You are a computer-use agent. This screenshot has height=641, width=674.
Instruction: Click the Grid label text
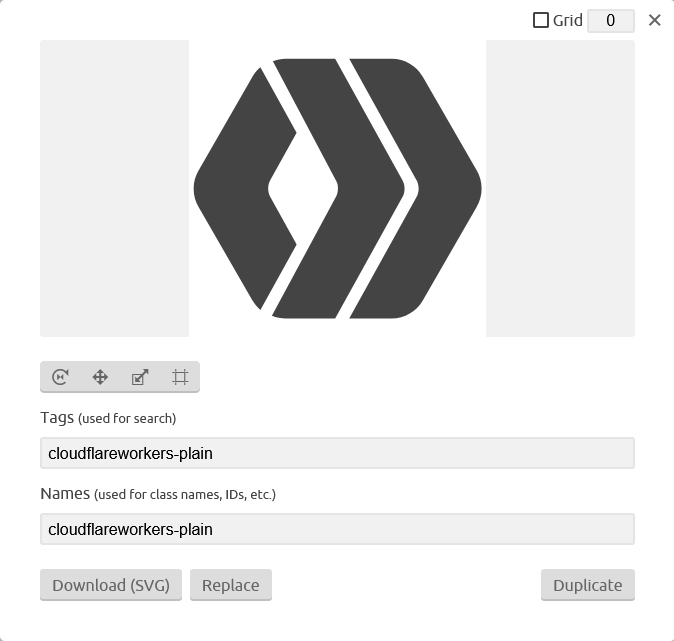pos(567,20)
